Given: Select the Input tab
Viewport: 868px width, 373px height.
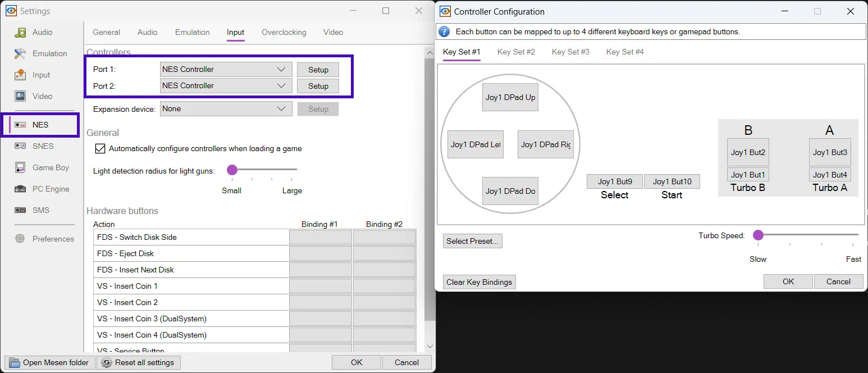Looking at the screenshot, I should pos(235,32).
